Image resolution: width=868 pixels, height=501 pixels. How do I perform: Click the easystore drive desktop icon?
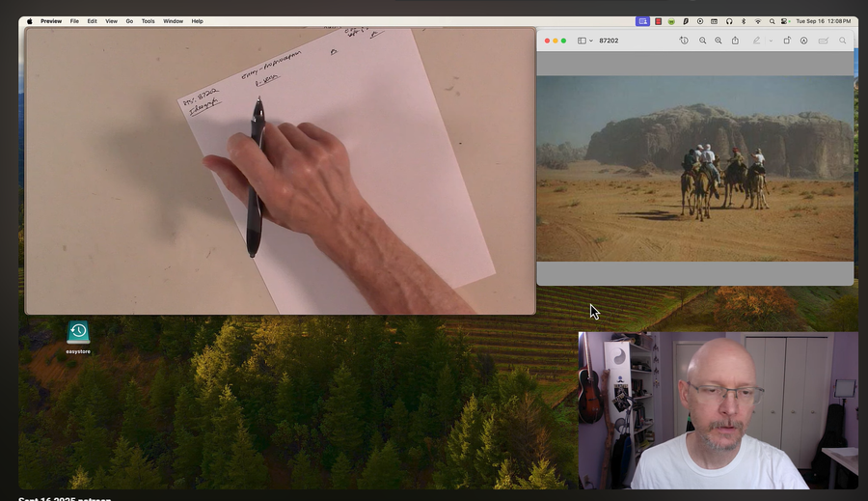[78, 332]
